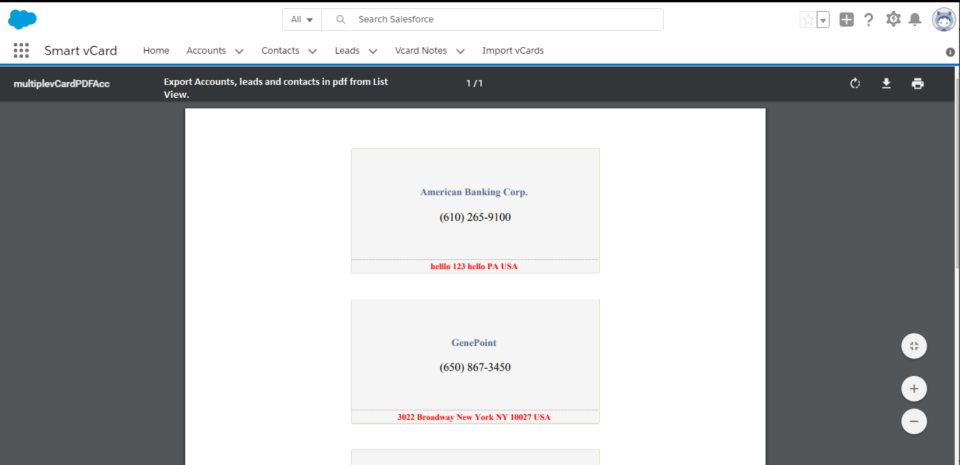This screenshot has width=960, height=465.
Task: Click the Salesforce cloud logo
Action: tap(22, 19)
